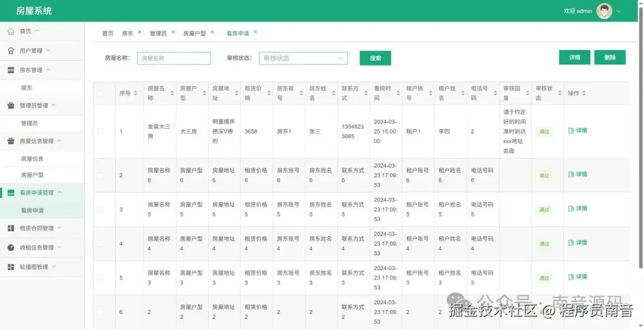644x329 pixels.
Task: Click the 通过 status tag in row 1
Action: click(x=544, y=132)
